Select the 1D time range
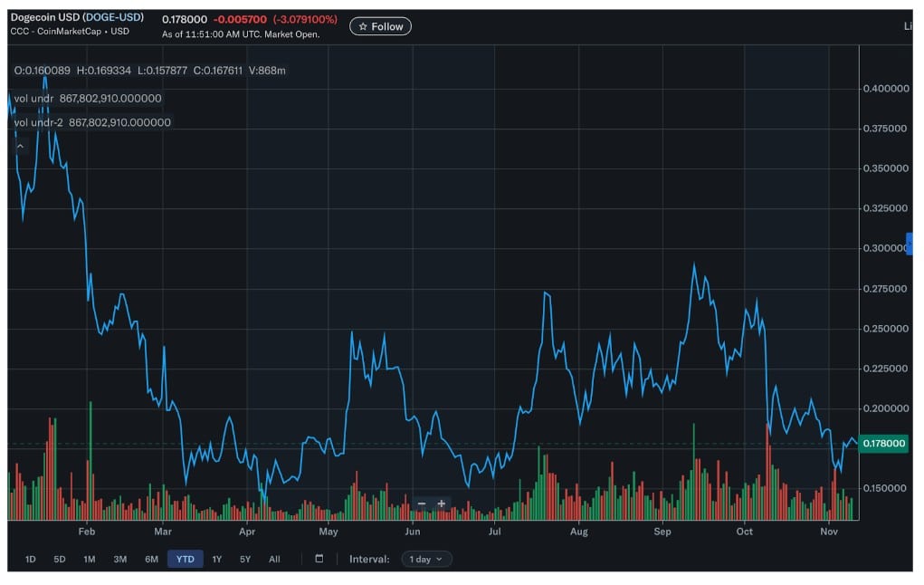924x585 pixels. point(30,559)
